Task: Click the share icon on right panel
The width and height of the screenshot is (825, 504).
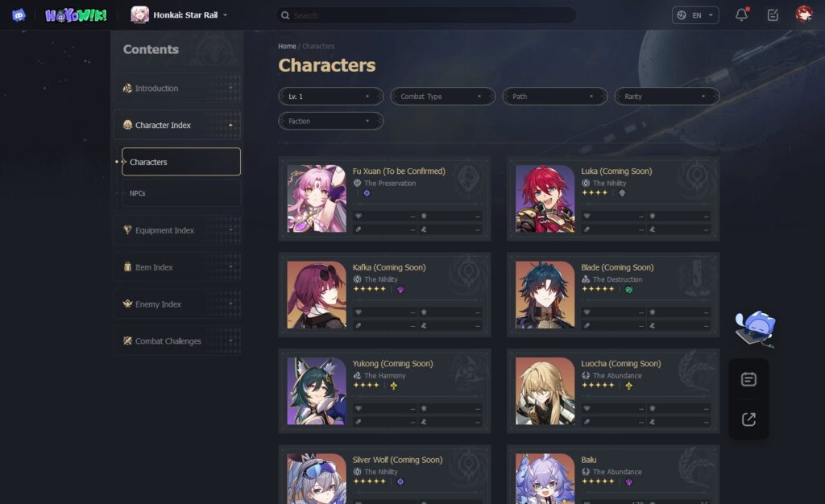Action: click(x=748, y=419)
